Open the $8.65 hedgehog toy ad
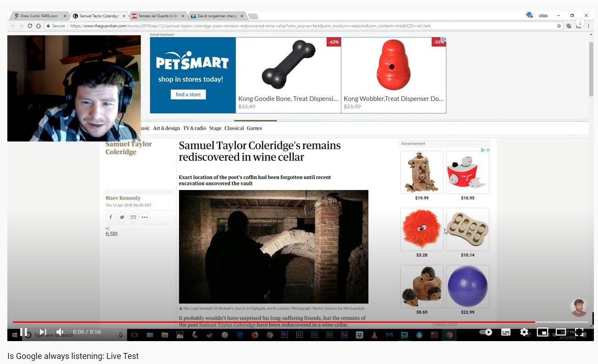Viewport: 598px width, 364px height. pos(422,287)
